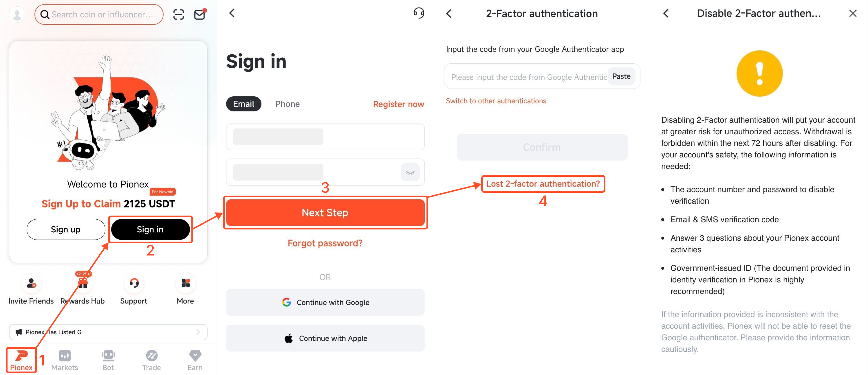Open Invite Friends icon
Viewport: 868px width, 375px height.
tap(31, 283)
